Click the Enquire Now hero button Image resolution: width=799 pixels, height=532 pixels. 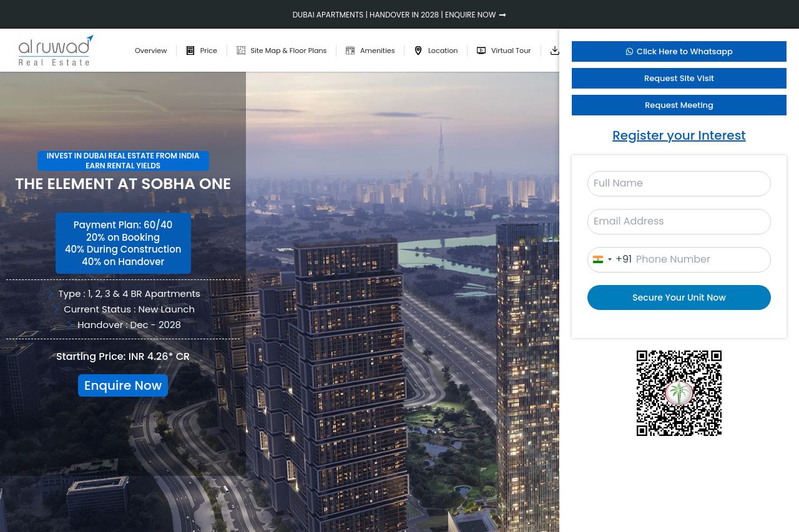tap(123, 385)
